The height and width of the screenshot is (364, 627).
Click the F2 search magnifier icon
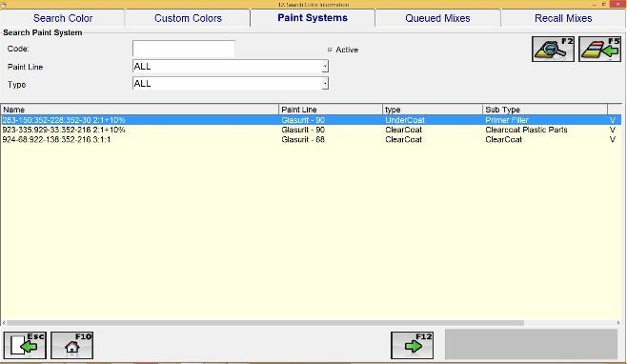click(x=553, y=49)
